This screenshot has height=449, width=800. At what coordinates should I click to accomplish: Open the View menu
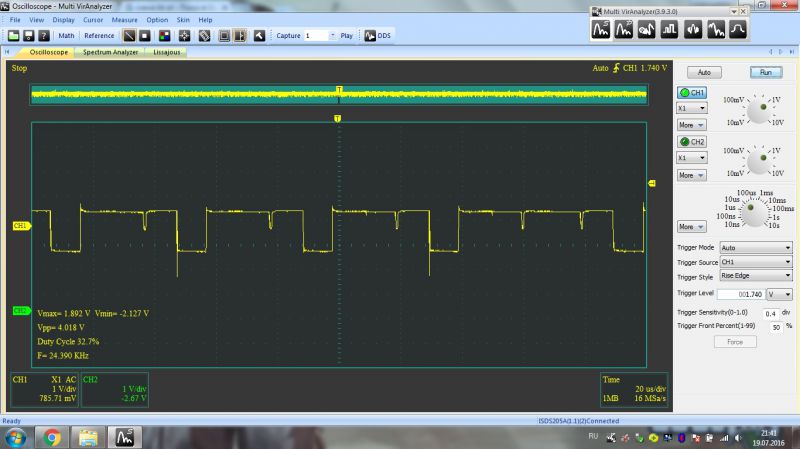tap(36, 20)
